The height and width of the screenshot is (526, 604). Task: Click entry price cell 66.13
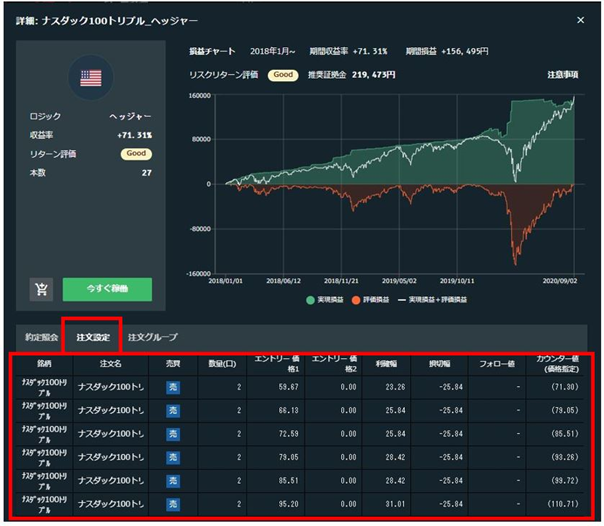pos(289,410)
